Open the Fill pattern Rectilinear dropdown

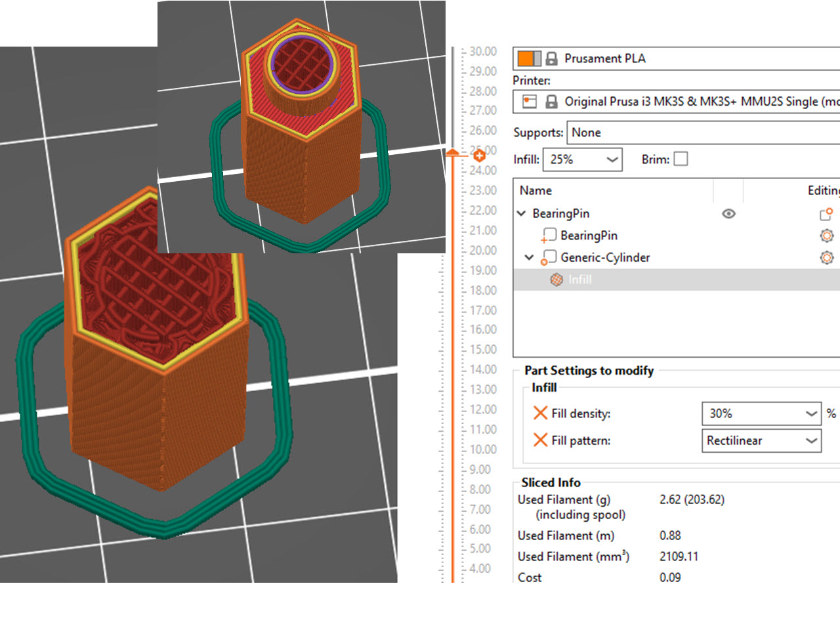tap(761, 440)
